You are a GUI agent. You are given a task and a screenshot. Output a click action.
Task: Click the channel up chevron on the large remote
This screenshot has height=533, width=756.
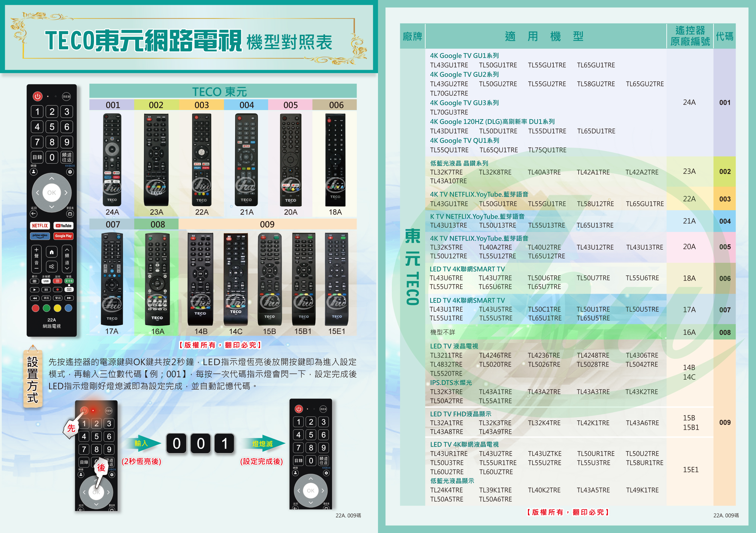click(67, 250)
